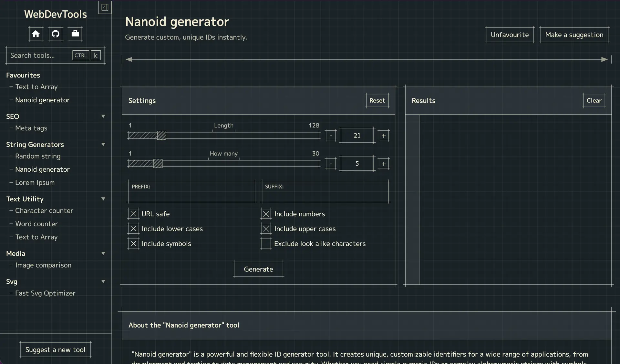Open the GitHub icon link
The height and width of the screenshot is (364, 620).
55,34
